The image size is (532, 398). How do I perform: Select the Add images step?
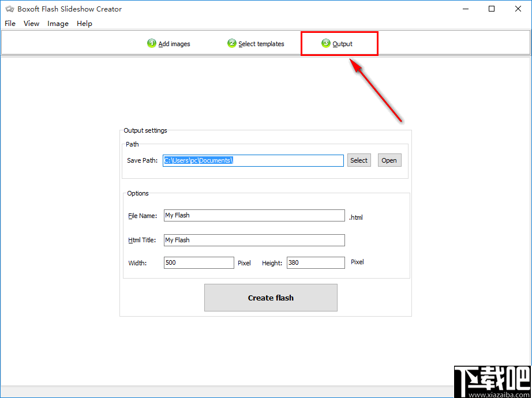click(x=174, y=43)
